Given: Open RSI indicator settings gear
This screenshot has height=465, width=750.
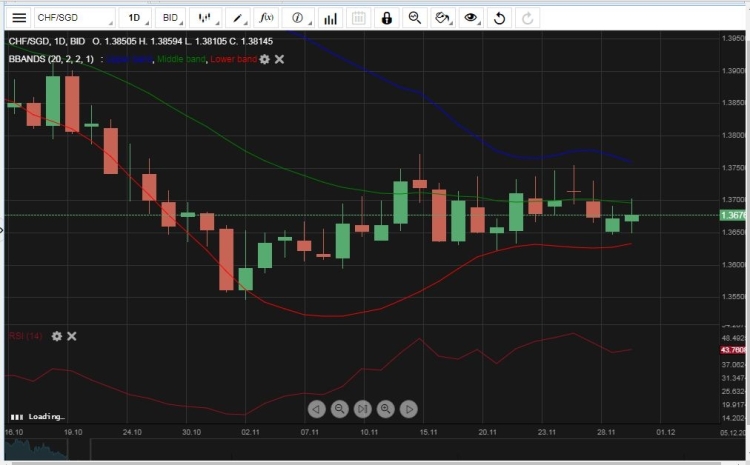Looking at the screenshot, I should (x=57, y=336).
